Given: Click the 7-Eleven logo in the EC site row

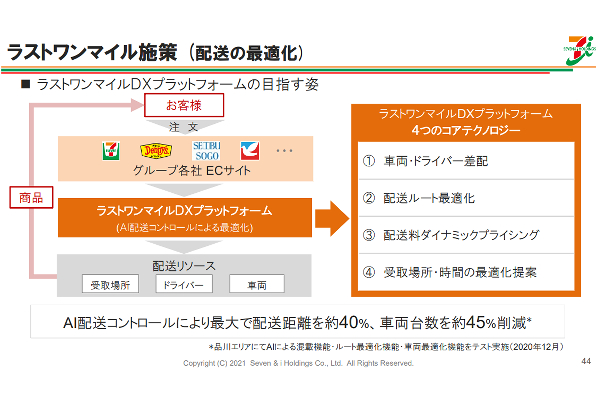Looking at the screenshot, I should [109, 151].
